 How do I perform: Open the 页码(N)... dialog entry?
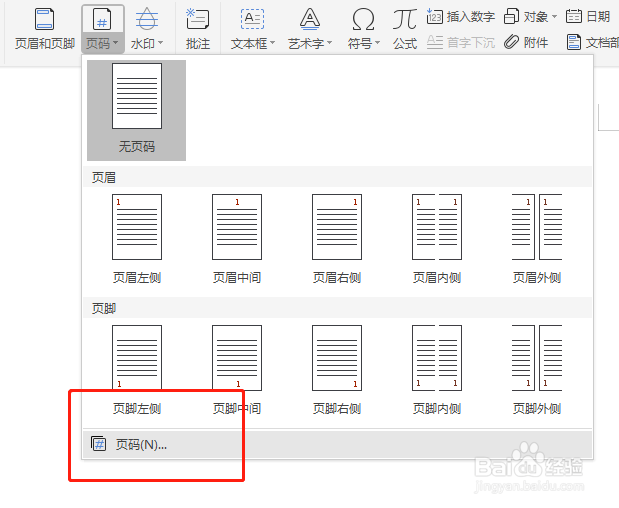[x=337, y=444]
